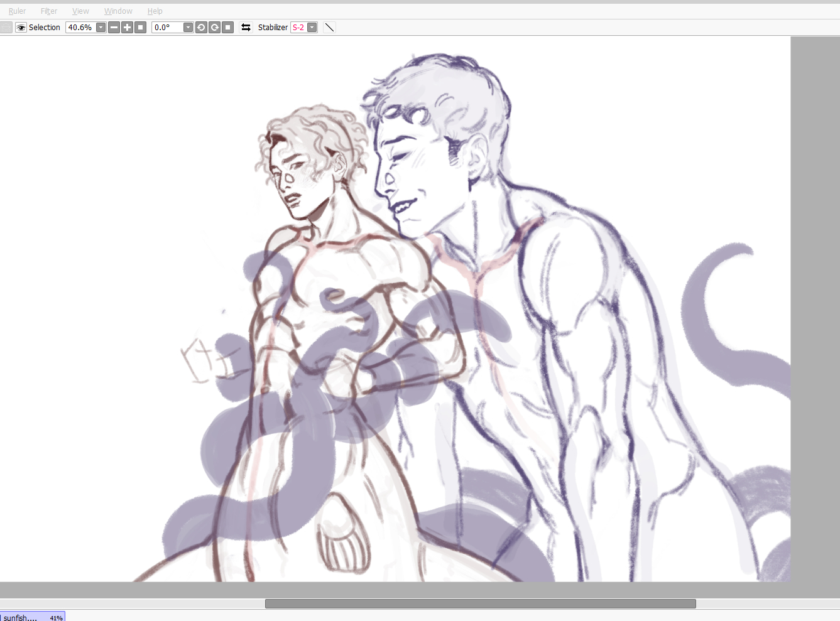Rotate canvas clockwise
This screenshot has width=840, height=621.
coord(214,27)
